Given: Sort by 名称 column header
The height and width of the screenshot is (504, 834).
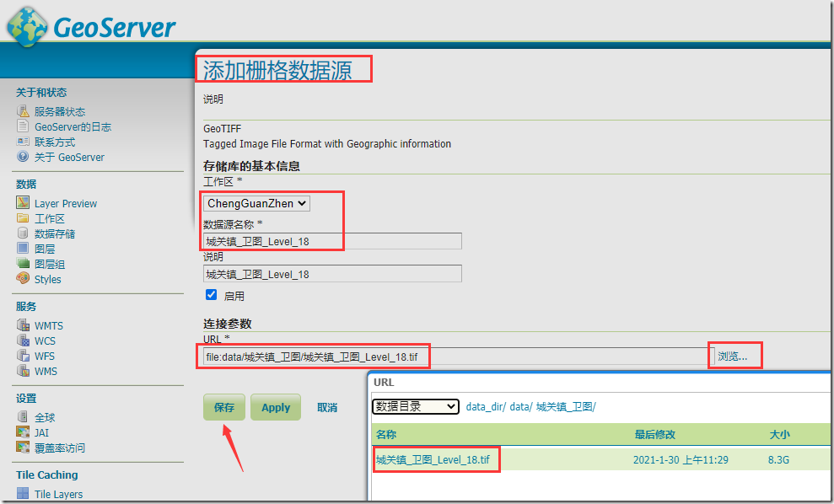Looking at the screenshot, I should tap(386, 434).
